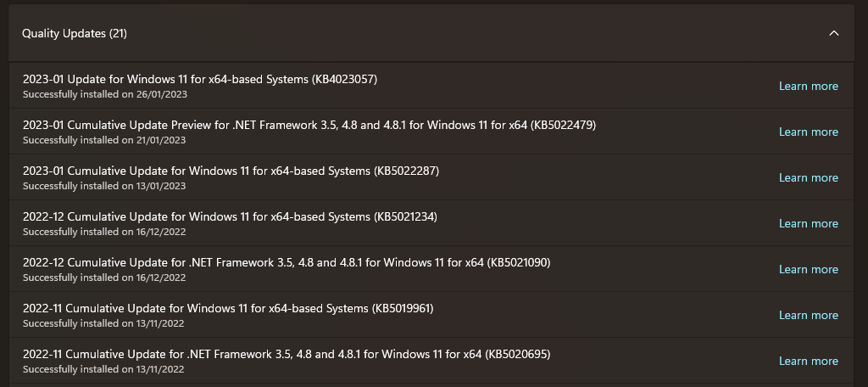Select the 2022-11 Cumulative Update KB5019961 title
Image resolution: width=868 pixels, height=387 pixels.
[x=228, y=308]
